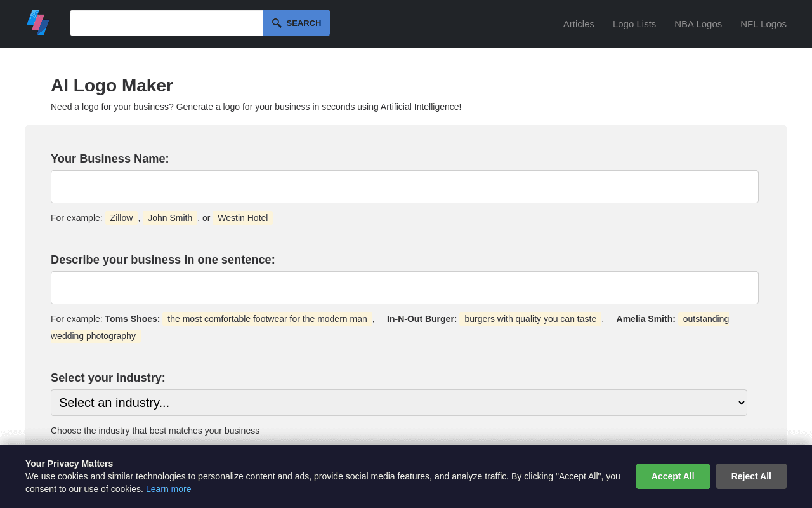Screen dimensions: 812x508
Task: Click the business description input field
Action: (x=405, y=288)
